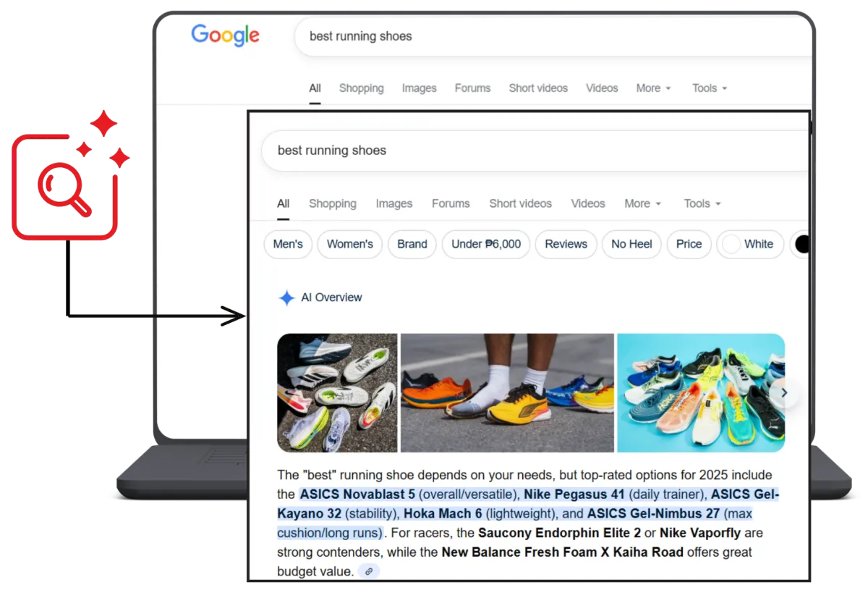The height and width of the screenshot is (590, 868).
Task: Expand the More menu in background window
Action: pos(654,88)
